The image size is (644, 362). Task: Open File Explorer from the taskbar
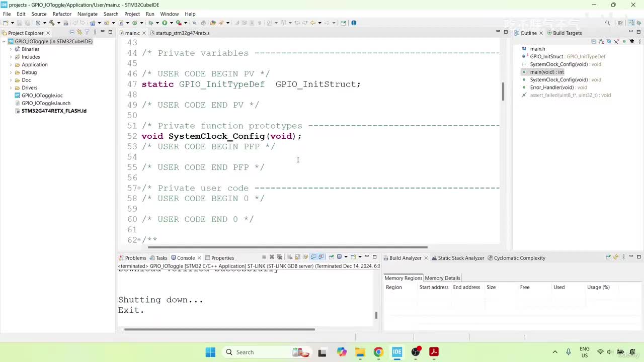[360, 352]
